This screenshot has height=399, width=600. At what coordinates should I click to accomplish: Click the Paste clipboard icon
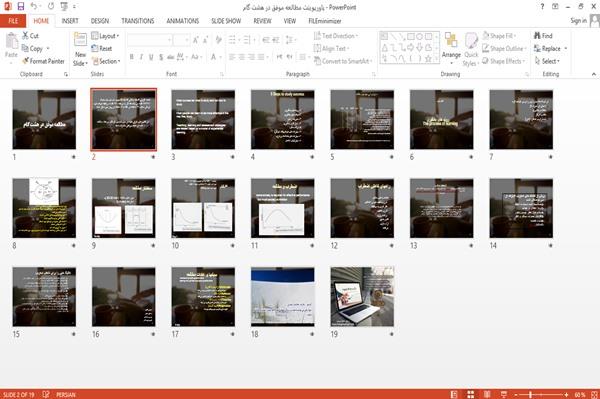point(11,41)
